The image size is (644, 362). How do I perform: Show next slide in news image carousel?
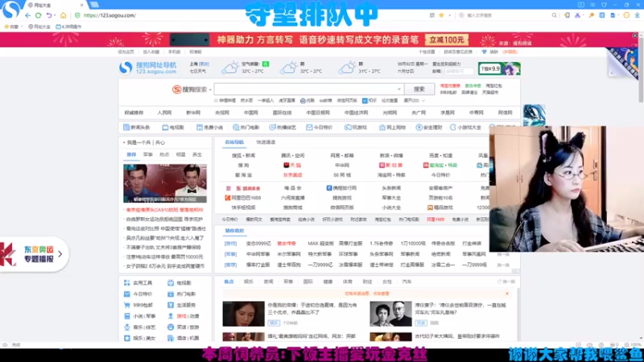point(203,183)
